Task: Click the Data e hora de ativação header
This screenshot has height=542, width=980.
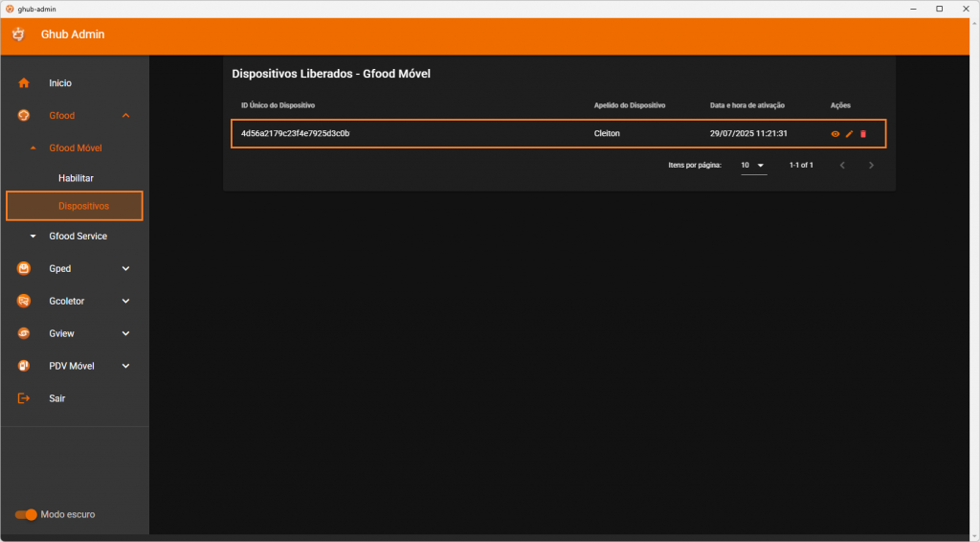Action: point(746,105)
